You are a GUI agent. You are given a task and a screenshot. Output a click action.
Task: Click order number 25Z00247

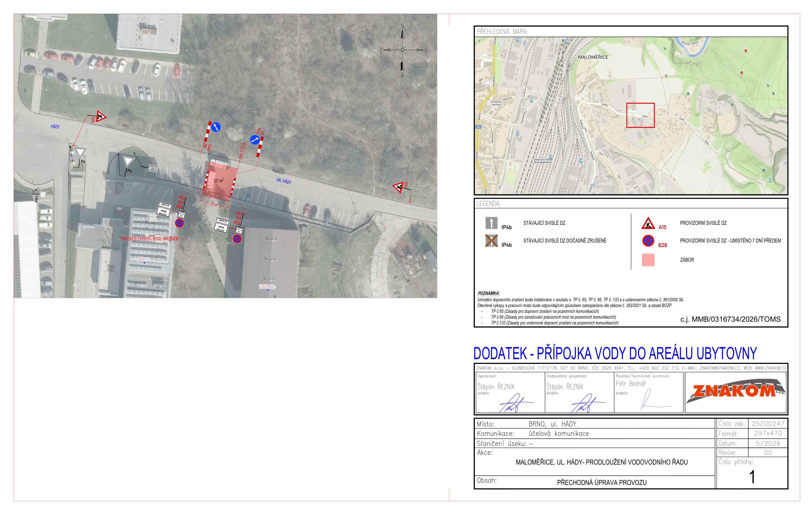(x=768, y=424)
